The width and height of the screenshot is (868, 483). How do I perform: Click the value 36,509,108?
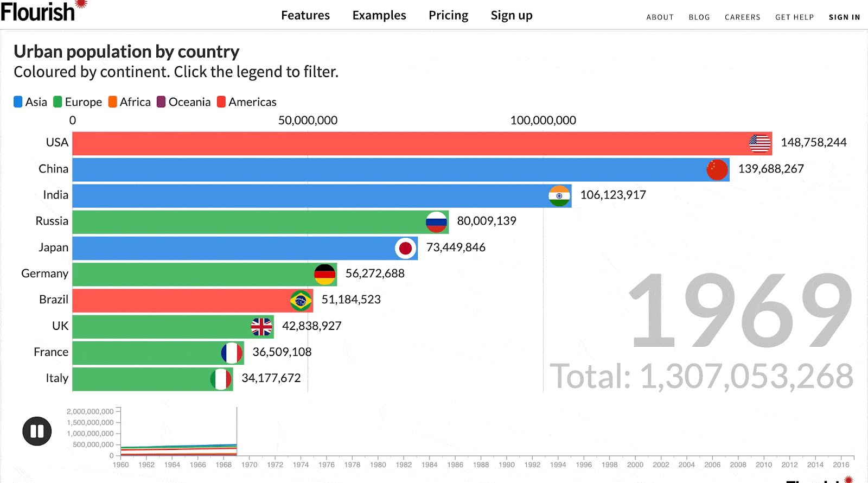282,352
